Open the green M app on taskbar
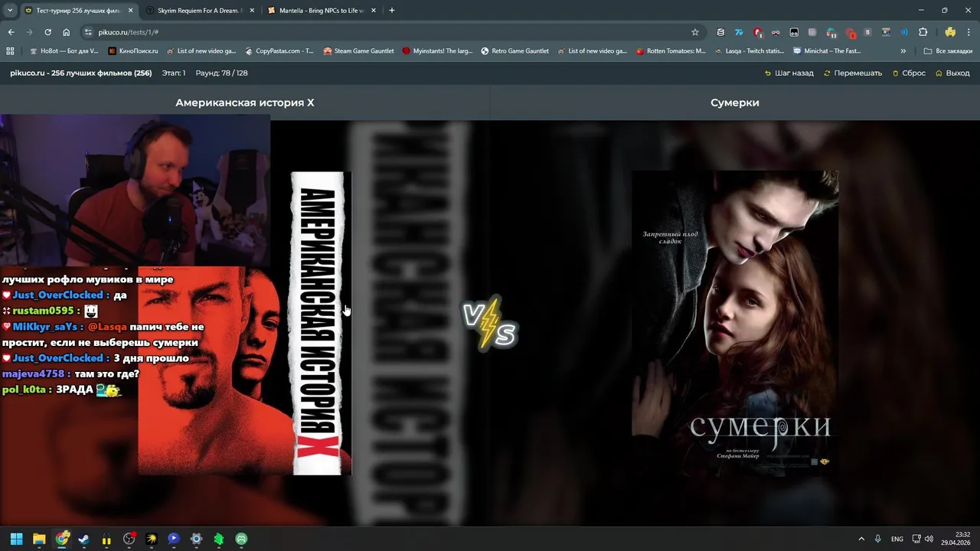980x551 pixels. pyautogui.click(x=241, y=539)
